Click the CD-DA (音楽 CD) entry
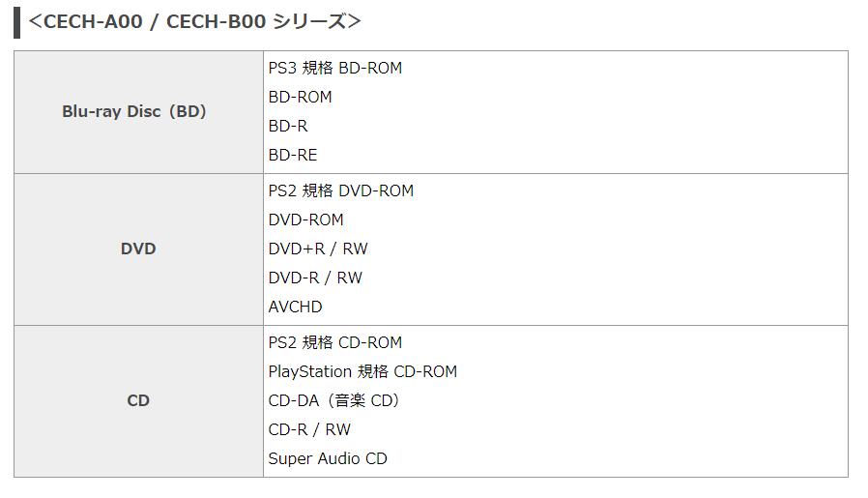 pos(333,400)
